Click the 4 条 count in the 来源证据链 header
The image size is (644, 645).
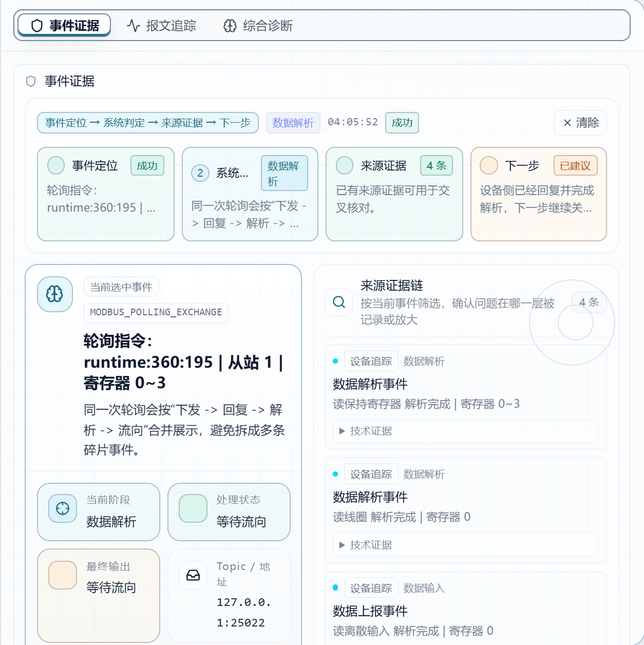tap(589, 302)
